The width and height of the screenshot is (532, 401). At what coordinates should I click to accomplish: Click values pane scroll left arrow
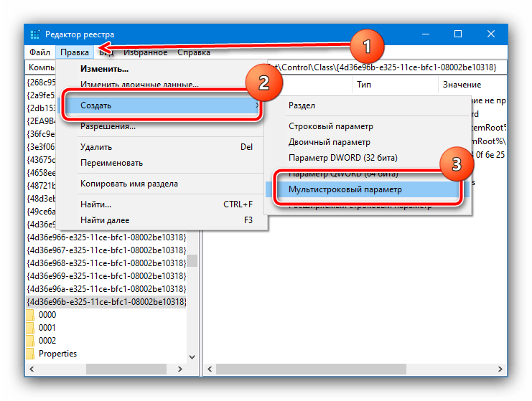pos(210,369)
